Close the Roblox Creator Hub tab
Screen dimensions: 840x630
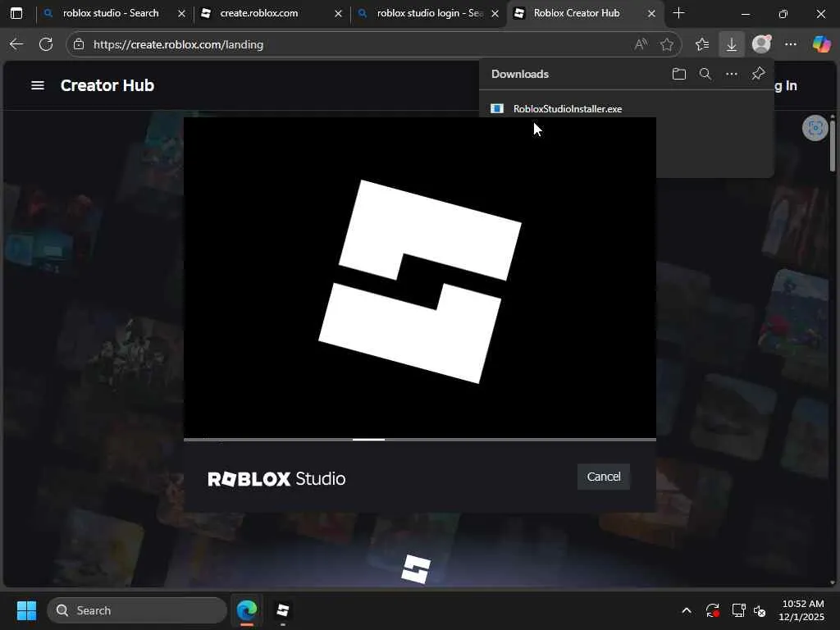(651, 13)
